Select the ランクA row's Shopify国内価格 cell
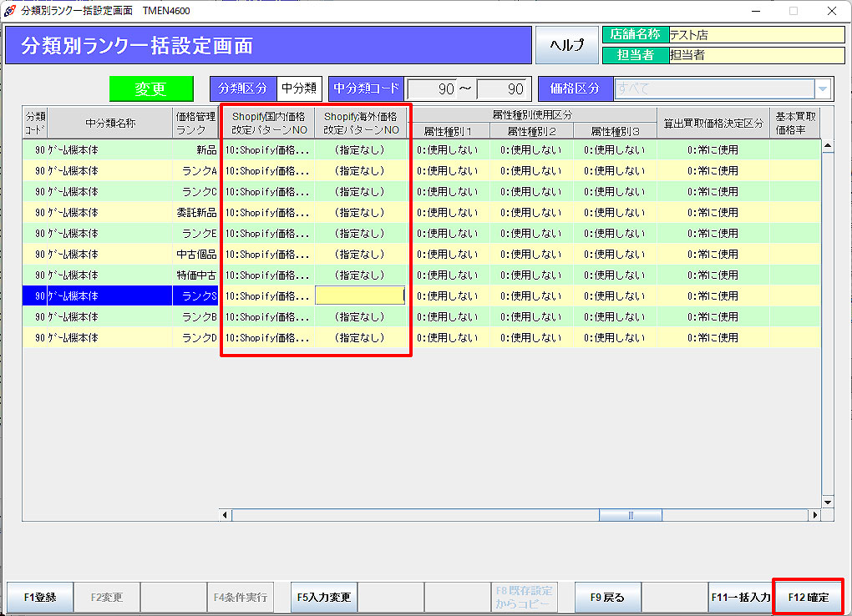 click(x=267, y=170)
